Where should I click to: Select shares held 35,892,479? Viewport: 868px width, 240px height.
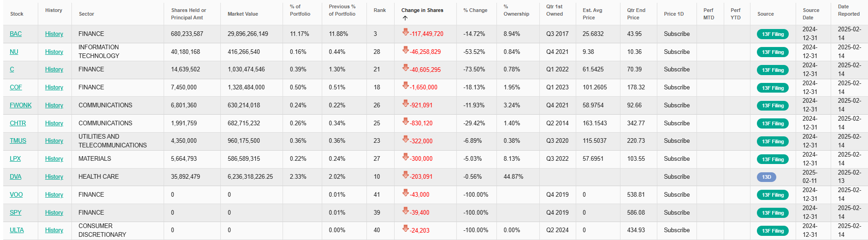185,176
